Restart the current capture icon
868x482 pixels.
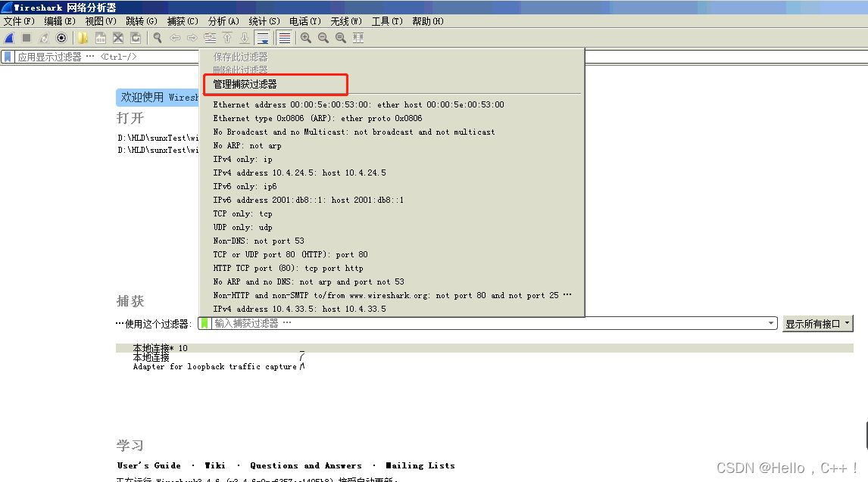click(44, 38)
